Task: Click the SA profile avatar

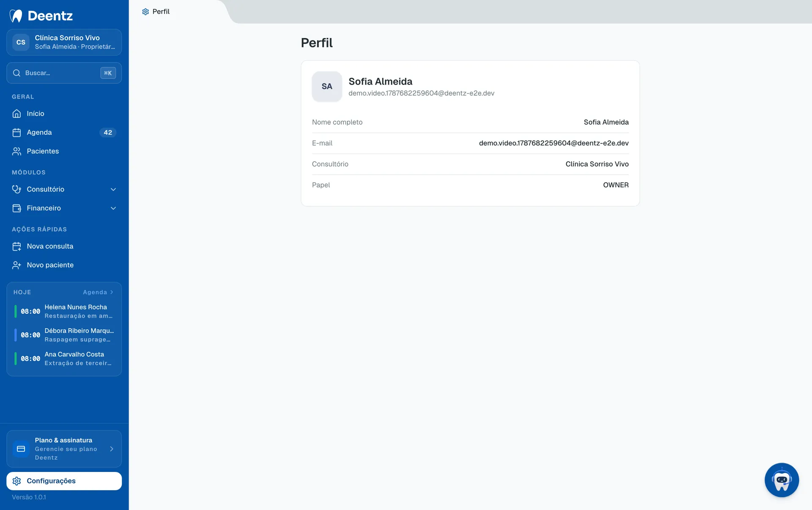Action: click(327, 86)
